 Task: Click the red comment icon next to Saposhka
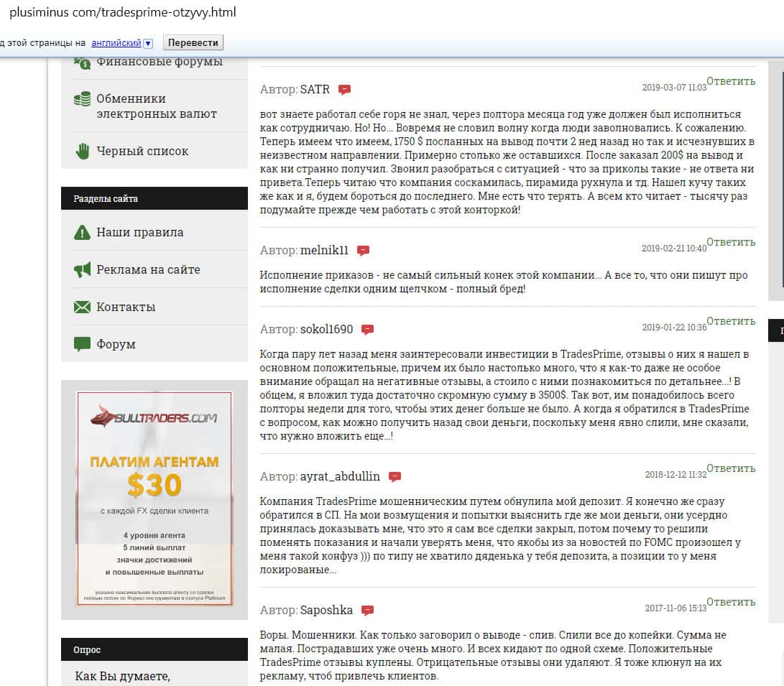pos(367,611)
